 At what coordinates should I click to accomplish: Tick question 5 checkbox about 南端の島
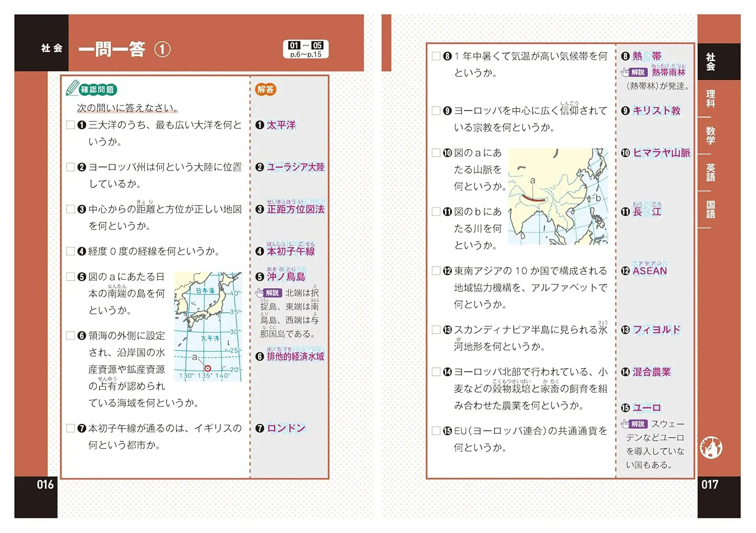(x=71, y=276)
